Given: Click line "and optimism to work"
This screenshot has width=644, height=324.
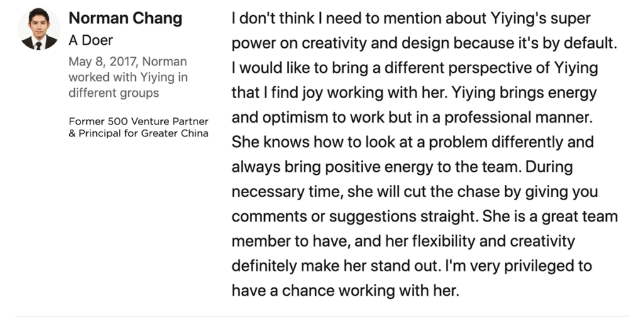Looking at the screenshot, I should coord(413,118).
